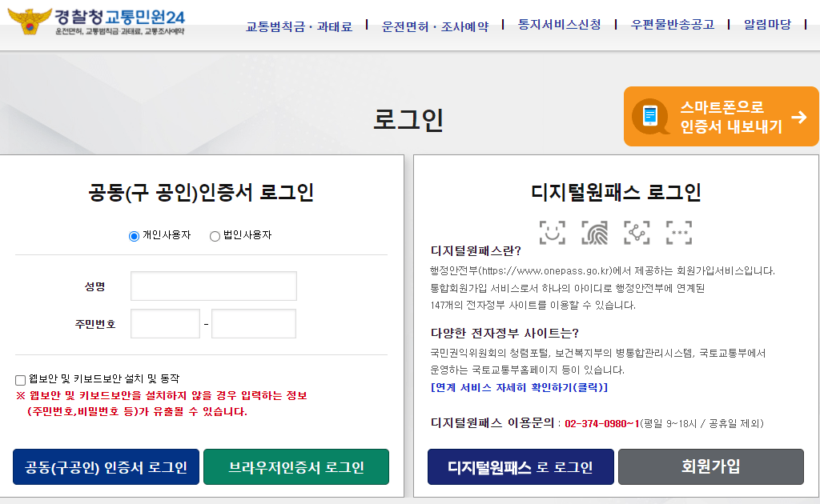The height and width of the screenshot is (504, 820).
Task: Click 브라우저인증서 로그인 button
Action: pyautogui.click(x=296, y=467)
